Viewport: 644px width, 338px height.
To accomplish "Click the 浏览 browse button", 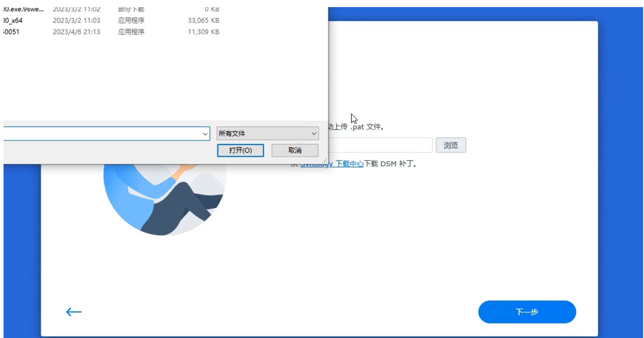I will click(x=451, y=145).
